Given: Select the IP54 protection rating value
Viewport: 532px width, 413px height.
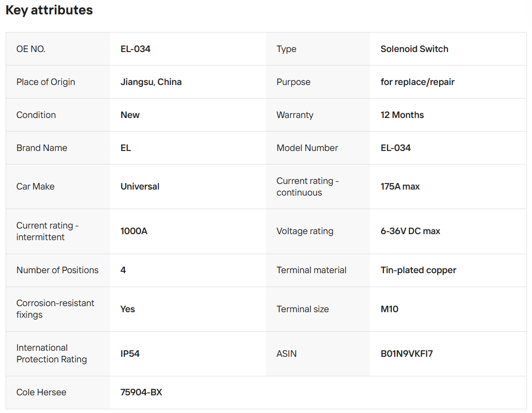Looking at the screenshot, I should click(130, 354).
